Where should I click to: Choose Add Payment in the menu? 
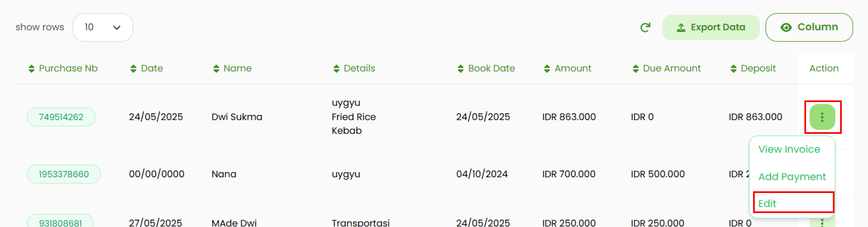coord(792,177)
